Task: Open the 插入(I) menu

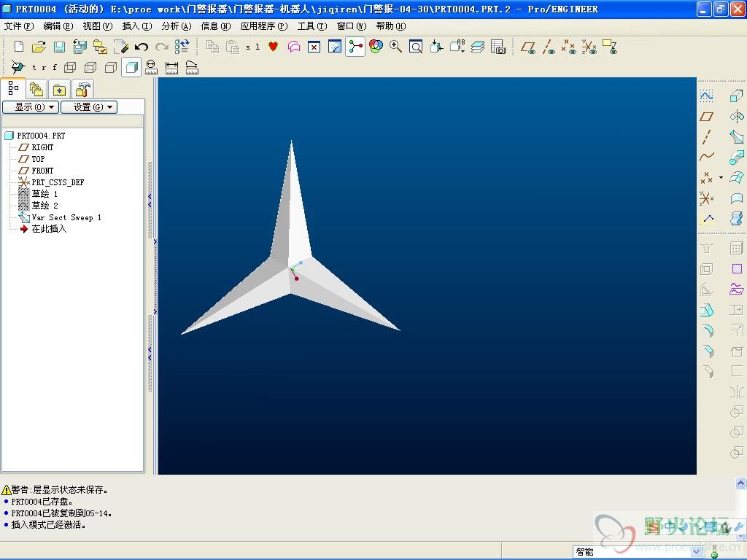Action: [x=137, y=26]
